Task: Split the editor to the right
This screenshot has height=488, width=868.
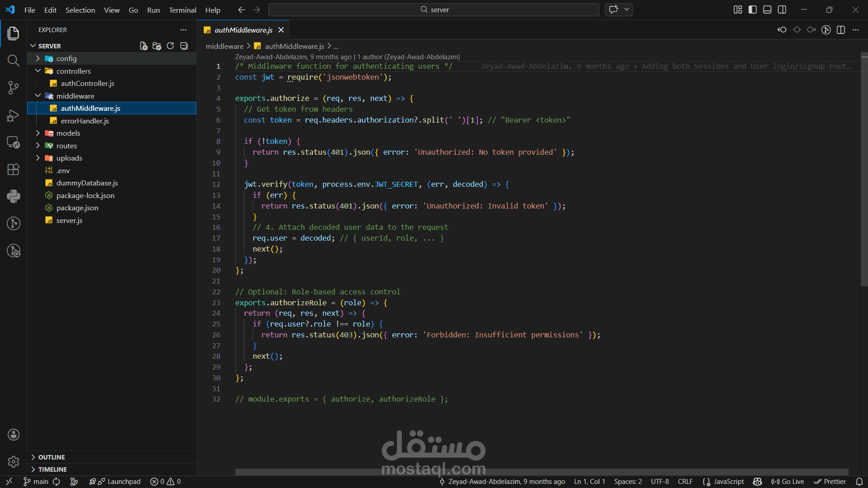Action: click(841, 30)
